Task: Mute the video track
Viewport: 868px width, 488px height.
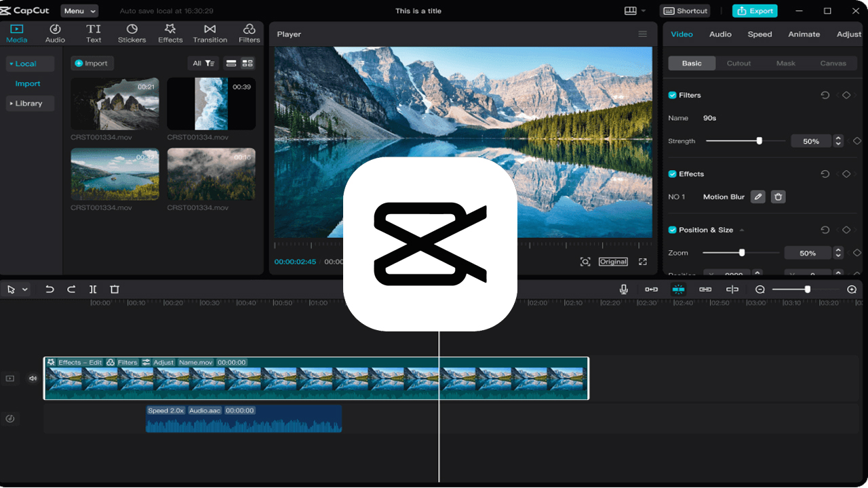Action: (x=33, y=378)
